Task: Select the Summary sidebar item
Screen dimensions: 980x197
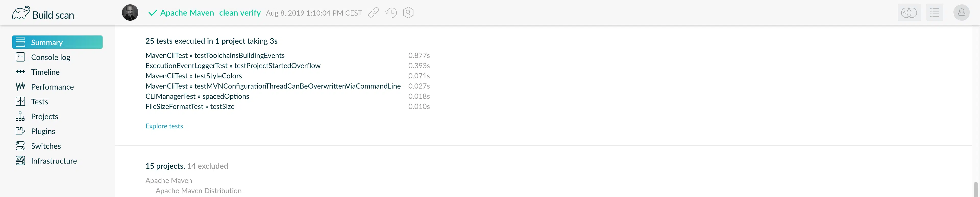Action: [x=57, y=42]
